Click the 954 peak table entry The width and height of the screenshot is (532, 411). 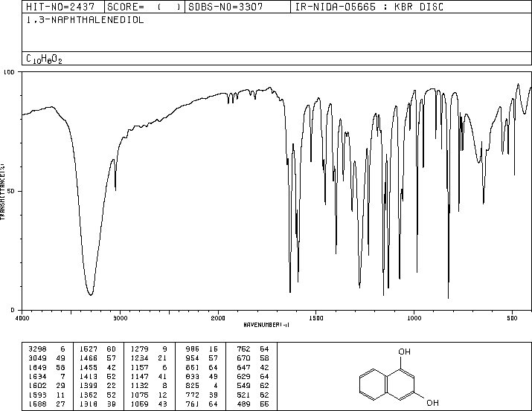193,358
